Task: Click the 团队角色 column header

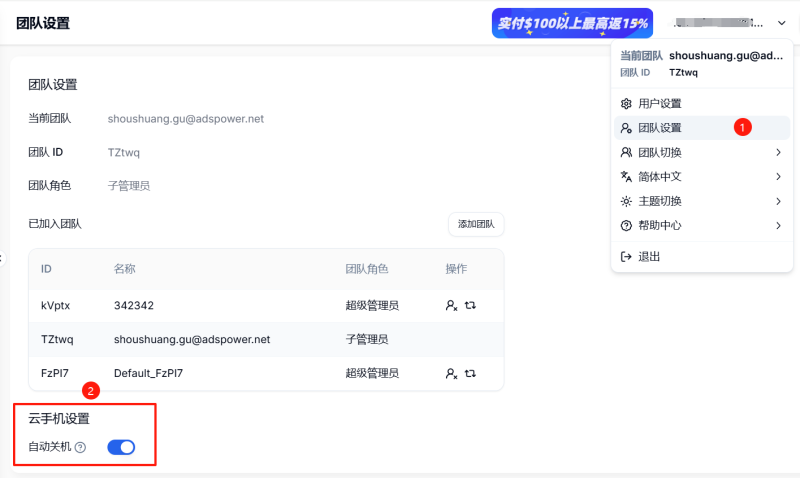Action: [367, 269]
